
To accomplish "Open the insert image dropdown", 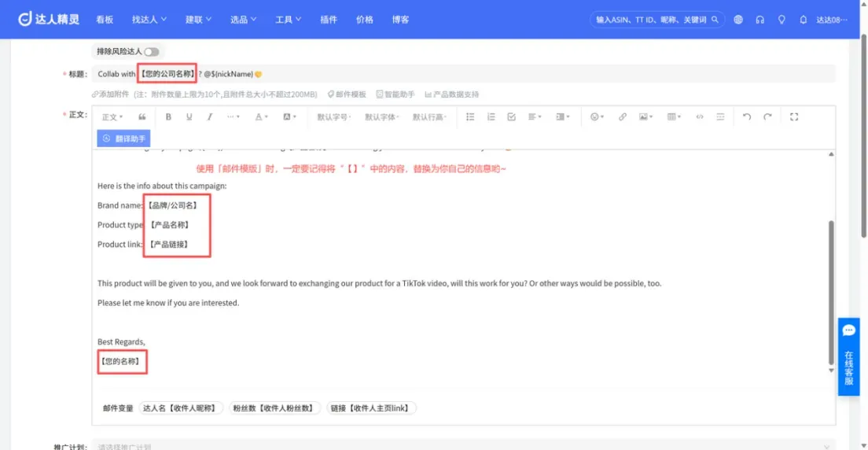I will coord(646,117).
